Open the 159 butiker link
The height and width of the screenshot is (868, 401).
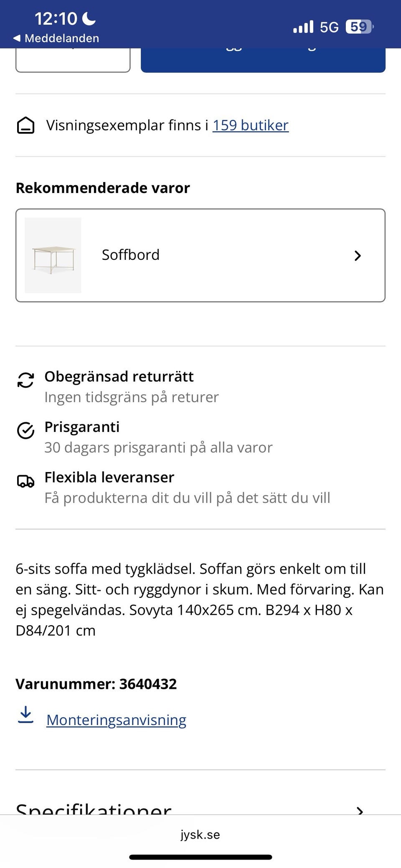coord(251,125)
